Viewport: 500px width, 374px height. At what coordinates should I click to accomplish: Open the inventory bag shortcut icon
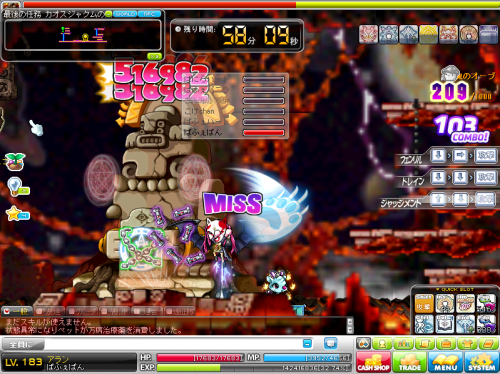click(x=446, y=343)
